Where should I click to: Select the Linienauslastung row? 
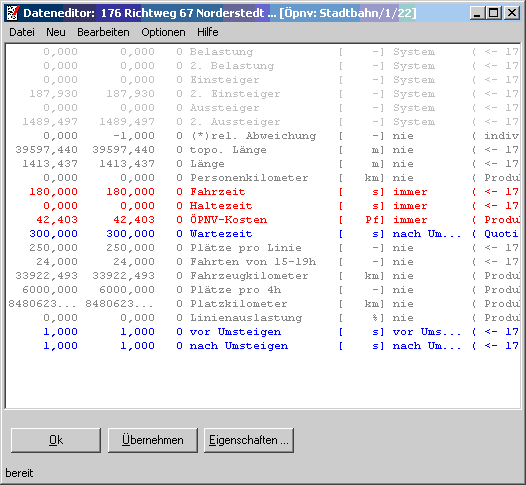point(263,318)
